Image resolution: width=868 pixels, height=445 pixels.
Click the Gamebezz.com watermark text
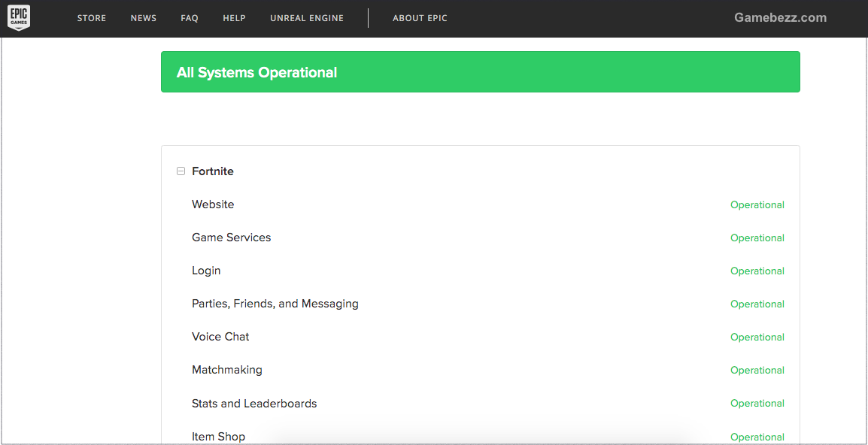pos(780,18)
